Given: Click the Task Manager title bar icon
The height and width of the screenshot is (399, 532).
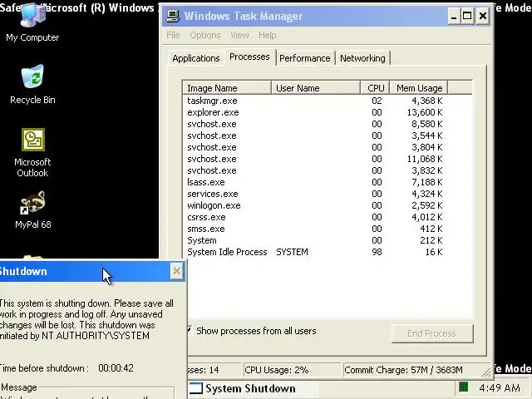Looking at the screenshot, I should (x=173, y=16).
